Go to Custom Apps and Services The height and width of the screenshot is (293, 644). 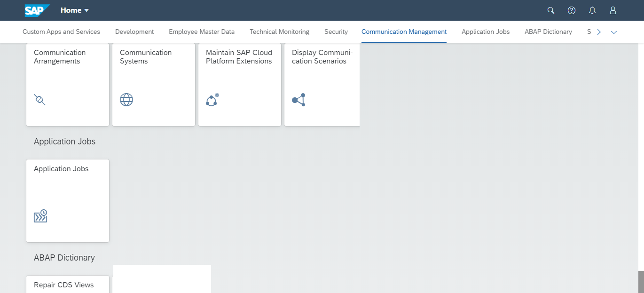click(x=61, y=32)
